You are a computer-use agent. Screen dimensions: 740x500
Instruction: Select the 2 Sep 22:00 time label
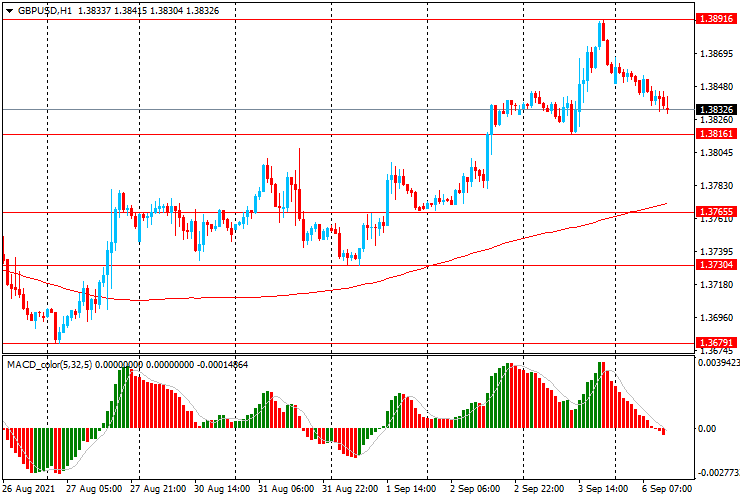click(x=539, y=489)
